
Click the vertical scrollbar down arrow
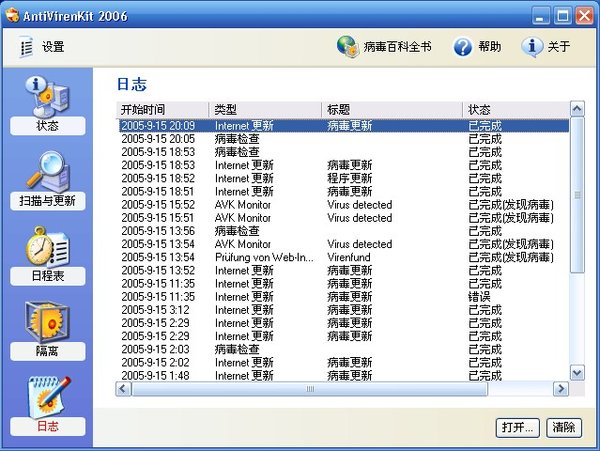click(577, 373)
